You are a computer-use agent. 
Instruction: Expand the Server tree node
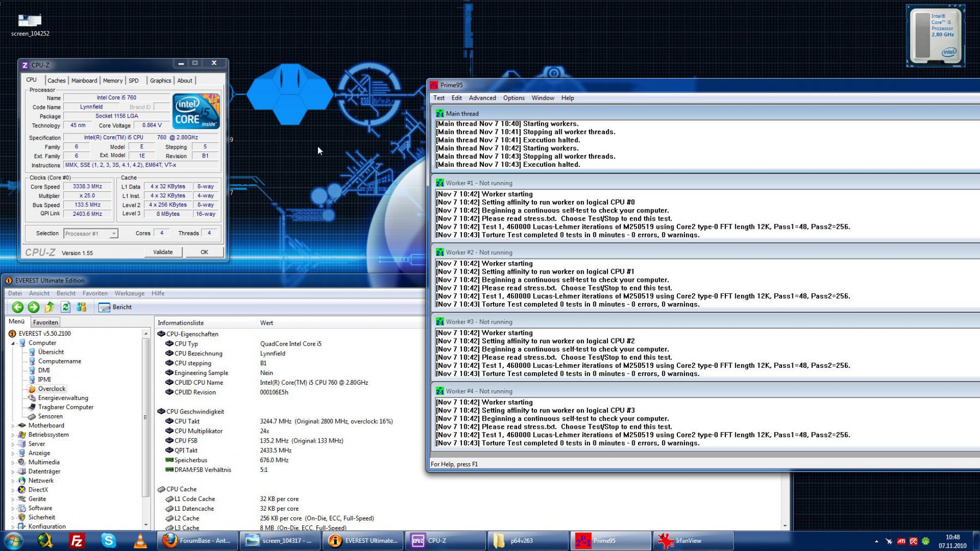tap(13, 444)
